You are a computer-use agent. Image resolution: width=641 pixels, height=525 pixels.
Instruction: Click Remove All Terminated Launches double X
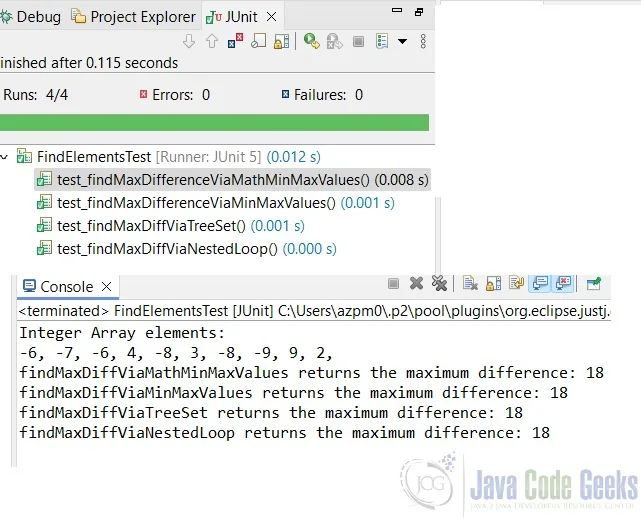click(x=439, y=283)
